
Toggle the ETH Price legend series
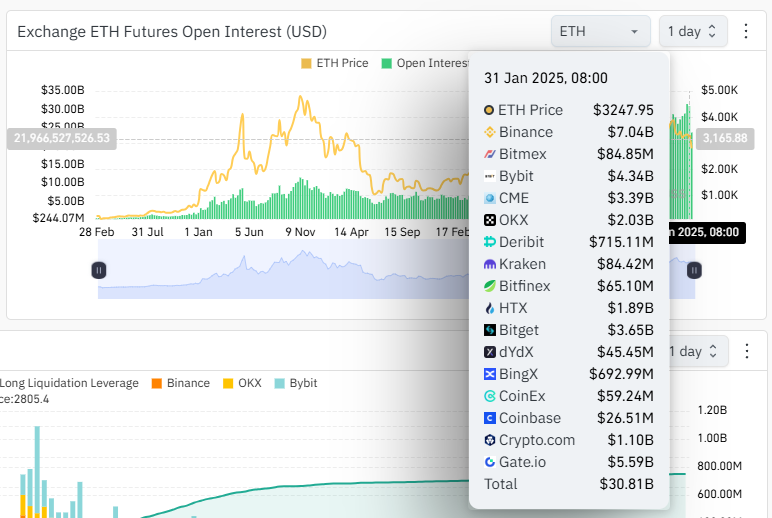pyautogui.click(x=335, y=63)
